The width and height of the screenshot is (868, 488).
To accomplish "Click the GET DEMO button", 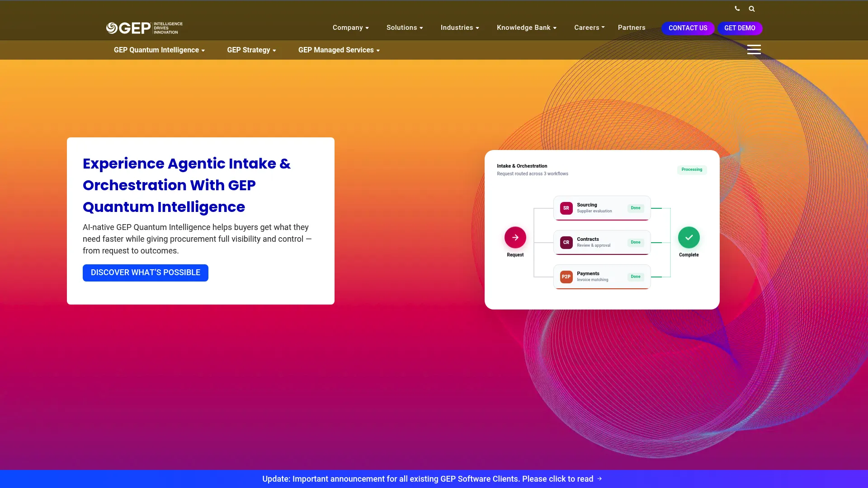I will 740,28.
